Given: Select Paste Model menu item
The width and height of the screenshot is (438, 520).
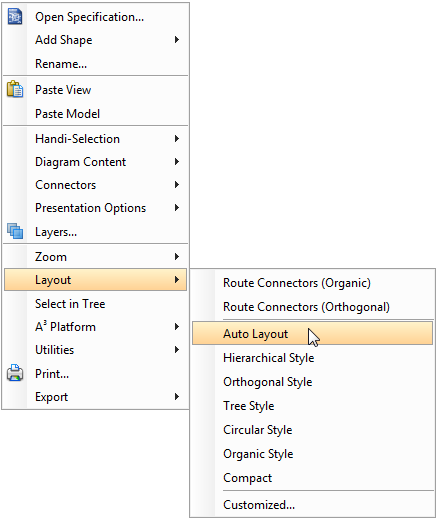Looking at the screenshot, I should 95,114.
